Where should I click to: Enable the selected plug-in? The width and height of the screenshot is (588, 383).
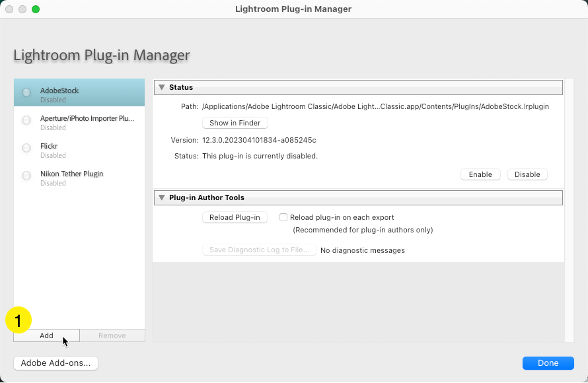click(x=480, y=174)
